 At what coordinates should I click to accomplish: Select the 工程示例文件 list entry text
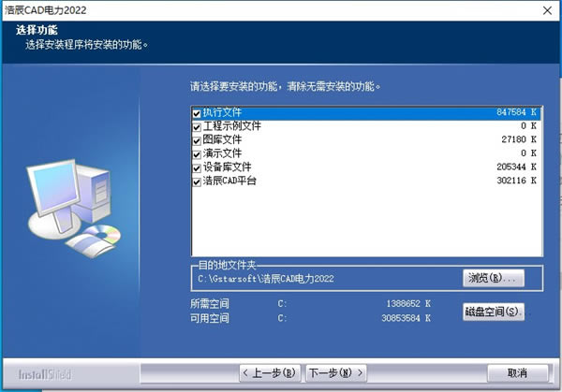232,126
